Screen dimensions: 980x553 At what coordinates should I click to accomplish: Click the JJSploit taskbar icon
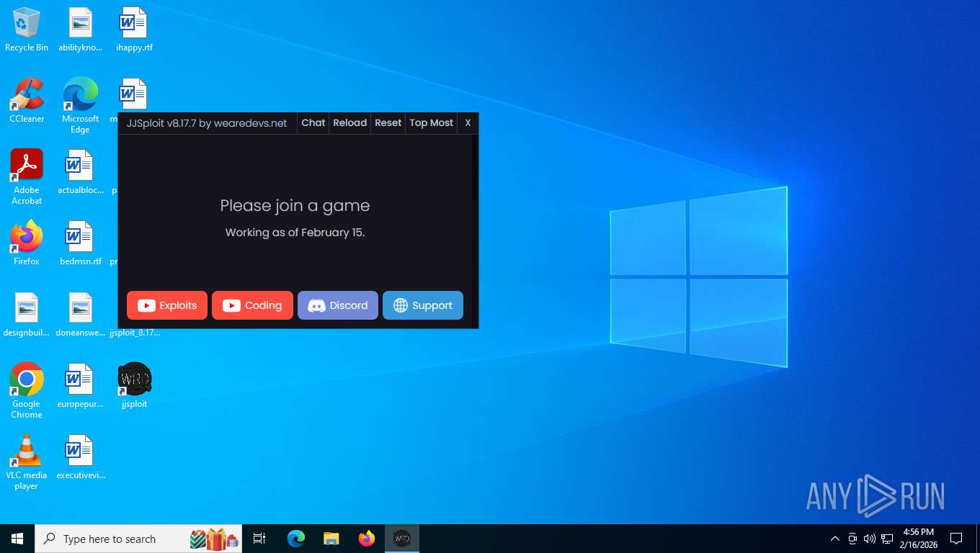[402, 539]
